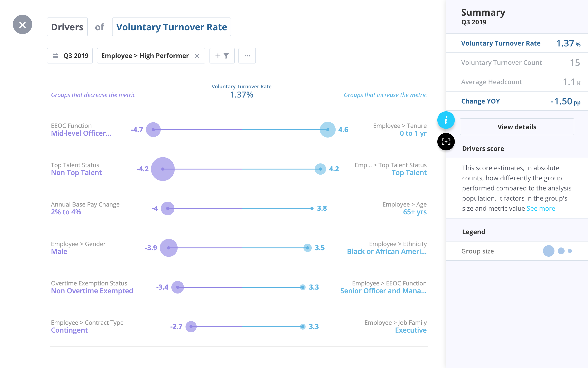Click the 0 to 1 yr label
Screen dimensions: 588x368
(x=413, y=133)
